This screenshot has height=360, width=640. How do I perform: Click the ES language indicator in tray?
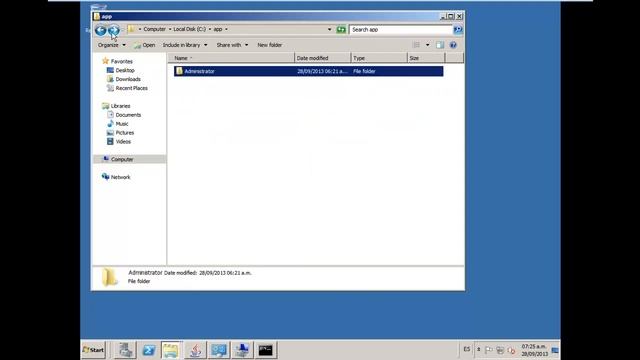click(467, 349)
